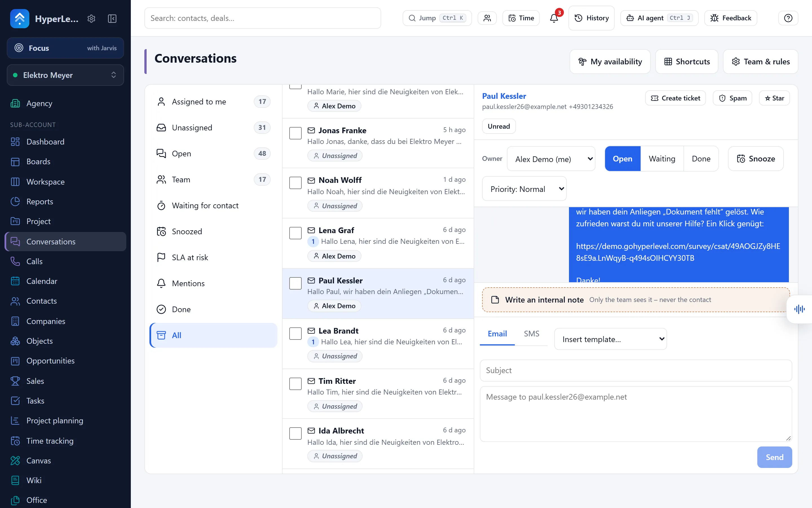
Task: Open Time tracking in the sidebar
Action: (x=65, y=441)
